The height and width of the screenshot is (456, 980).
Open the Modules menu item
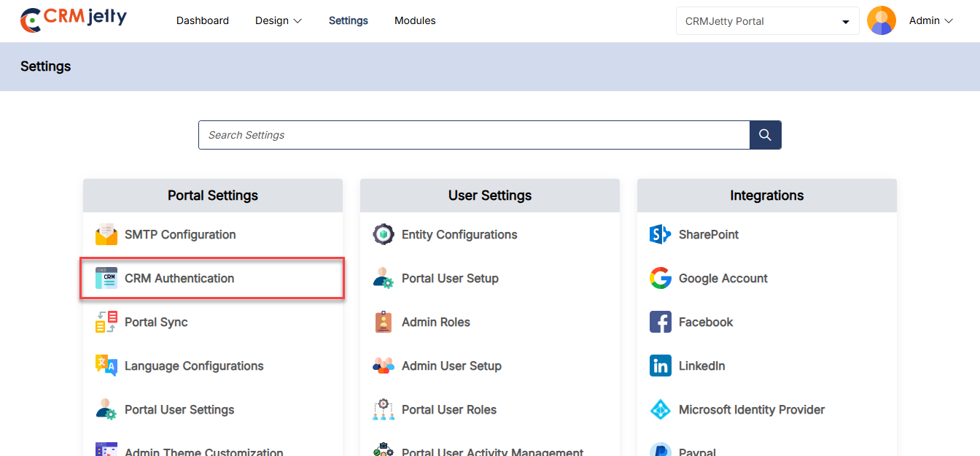pyautogui.click(x=415, y=20)
